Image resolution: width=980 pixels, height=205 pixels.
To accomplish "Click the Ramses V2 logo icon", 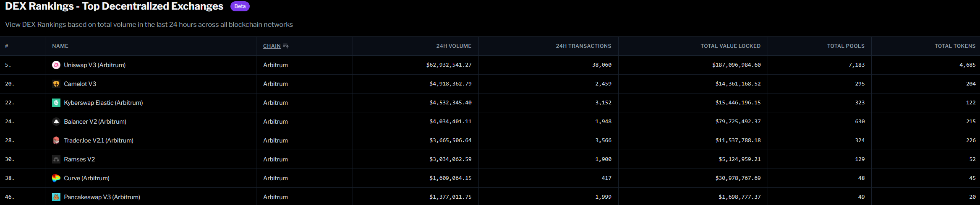I will 56,159.
